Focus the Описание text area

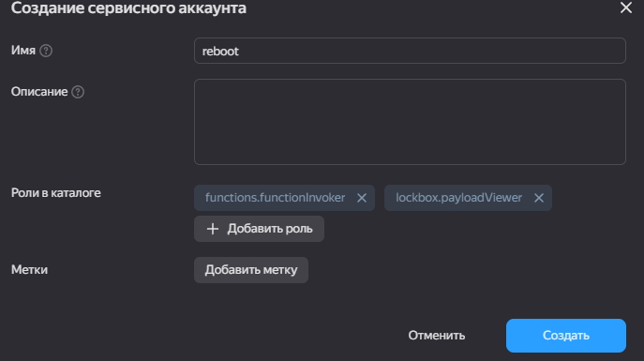click(x=410, y=122)
